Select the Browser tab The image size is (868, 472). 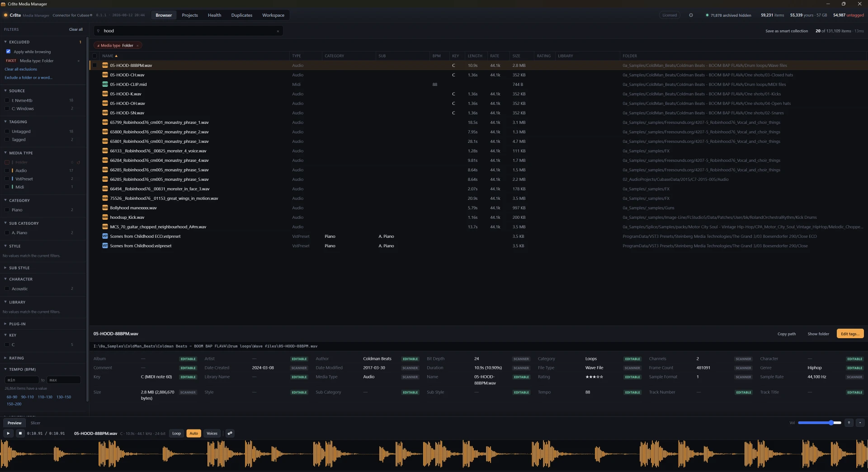tap(164, 15)
